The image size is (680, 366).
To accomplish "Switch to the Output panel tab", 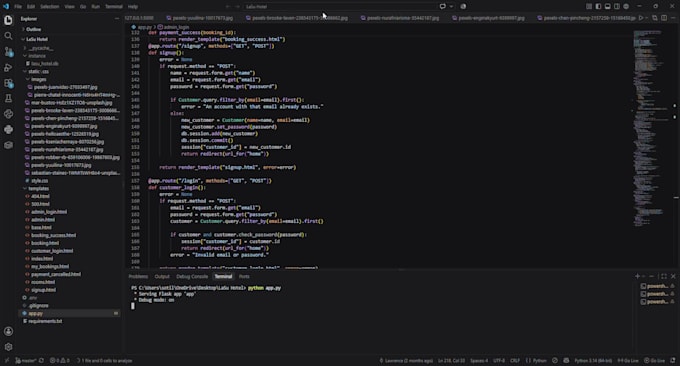I will click(162, 276).
